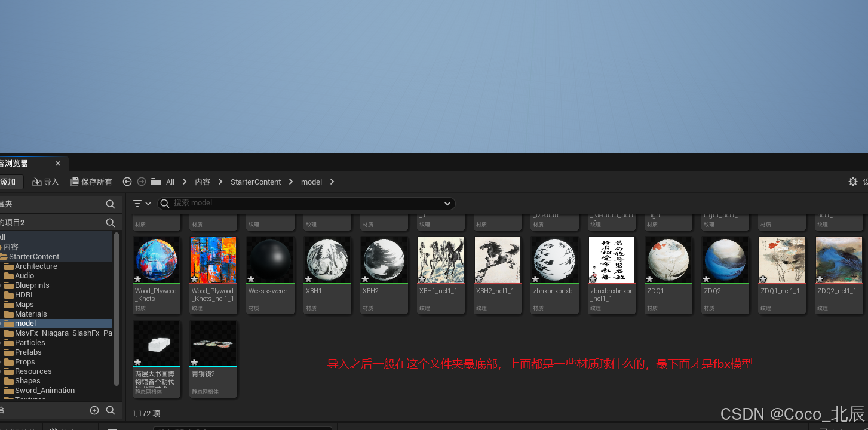Select the Materials folder in tree
The height and width of the screenshot is (430, 868).
[31, 314]
